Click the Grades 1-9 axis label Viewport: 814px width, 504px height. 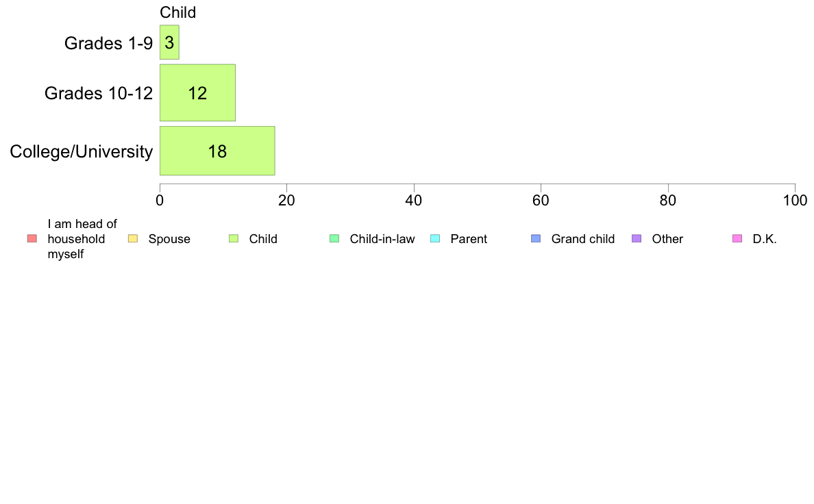(x=108, y=43)
